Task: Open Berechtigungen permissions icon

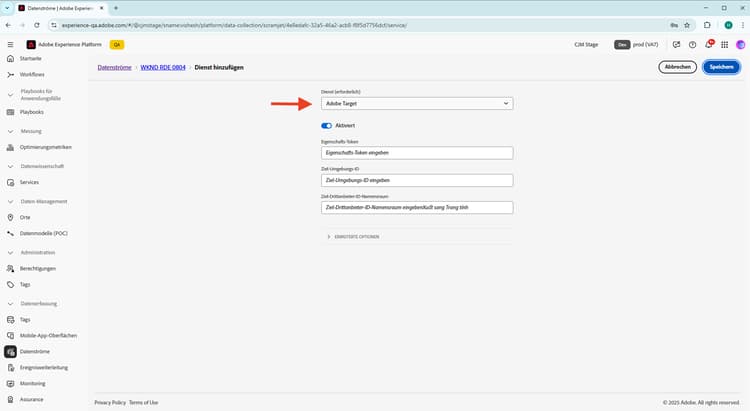Action: [x=11, y=268]
